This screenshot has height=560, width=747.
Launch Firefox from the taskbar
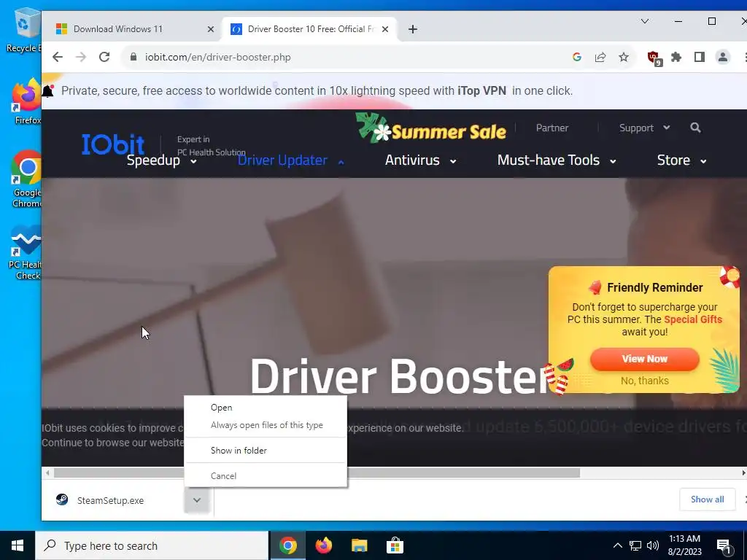coord(323,545)
